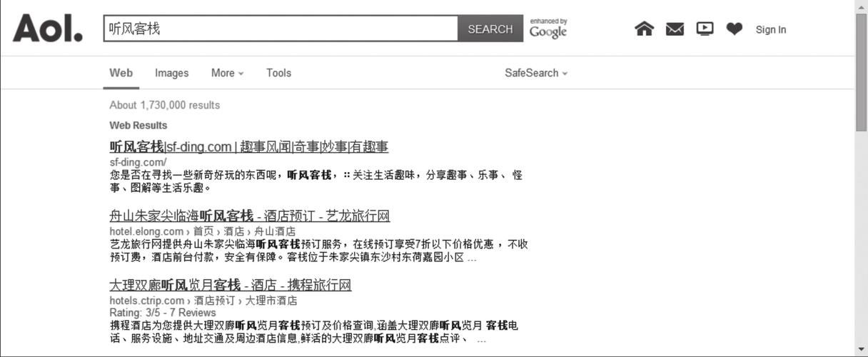Open the 听风客栈|sf-ding.com result link

pos(249,147)
